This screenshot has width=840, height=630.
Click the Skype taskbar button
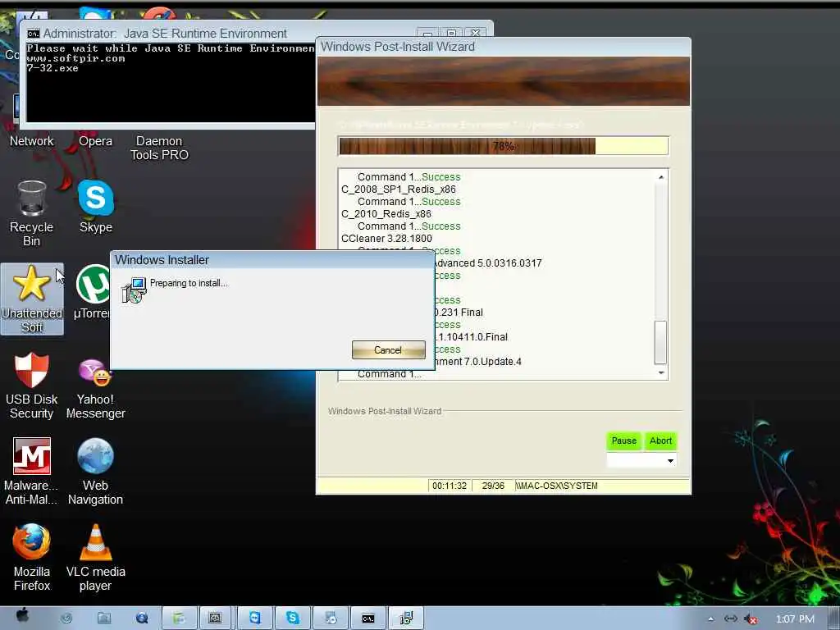tap(293, 619)
